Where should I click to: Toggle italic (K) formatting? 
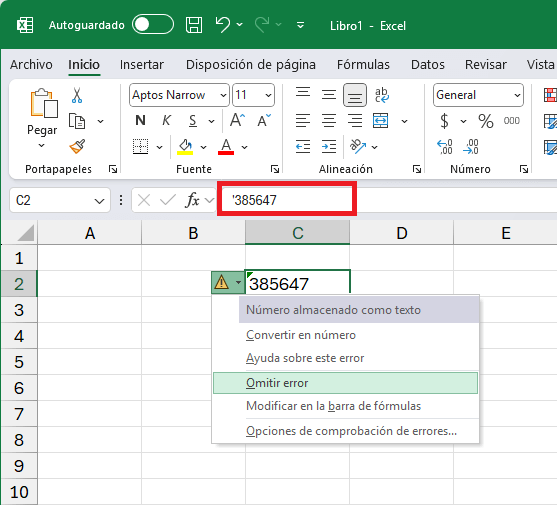click(x=166, y=121)
